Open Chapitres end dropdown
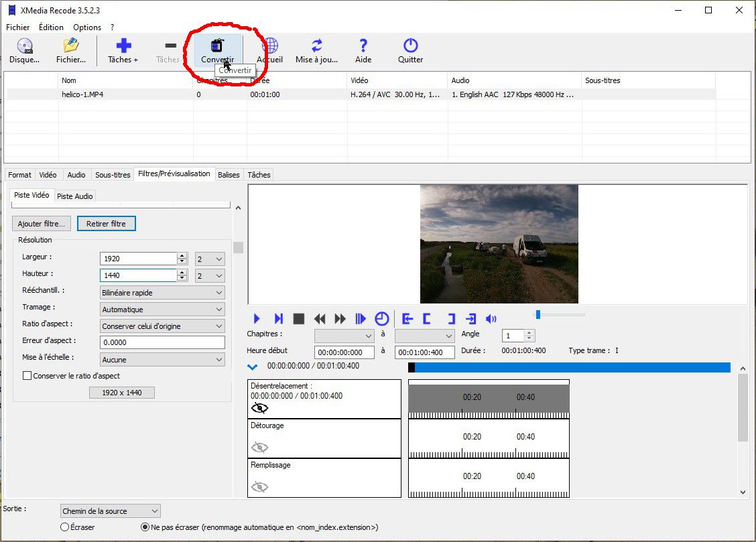The width and height of the screenshot is (756, 542). coord(425,336)
